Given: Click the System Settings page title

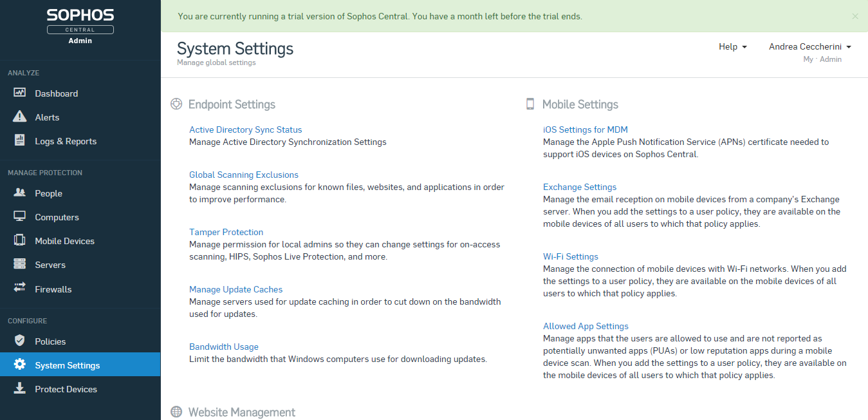Looking at the screenshot, I should (x=235, y=49).
